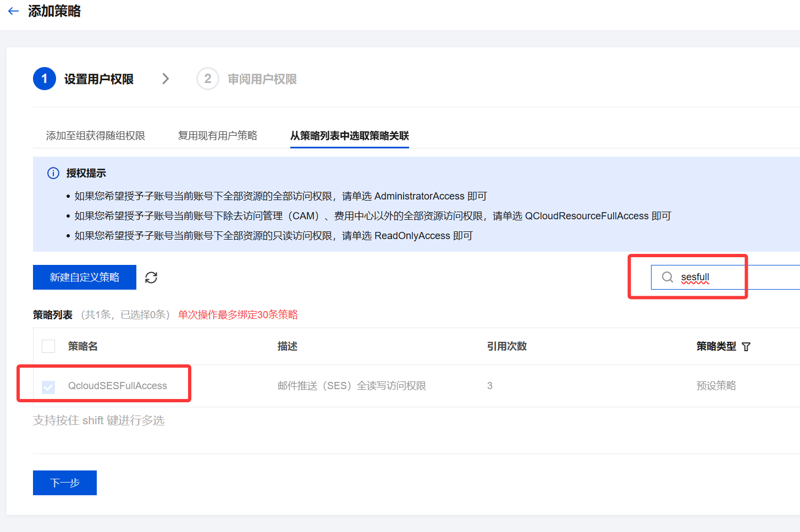
Task: Switch to 添加至组获得随组权限 tab
Action: (96, 136)
